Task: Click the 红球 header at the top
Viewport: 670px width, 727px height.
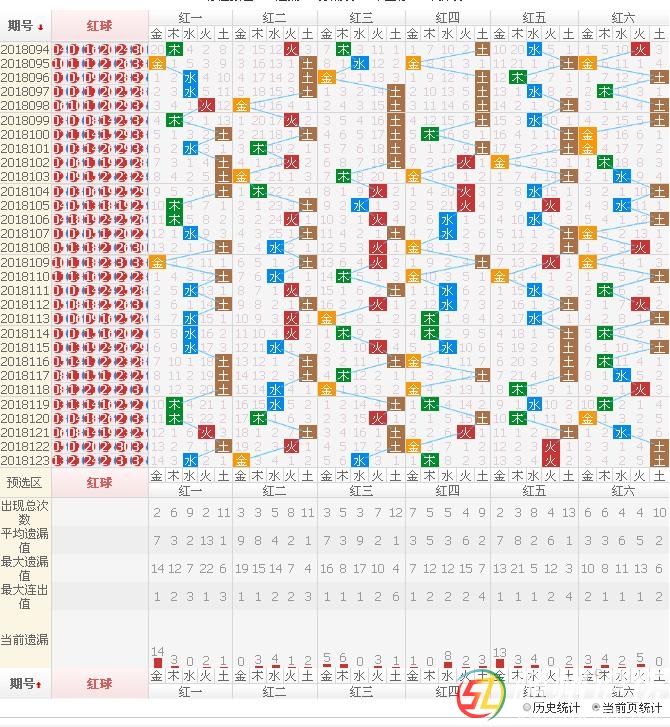Action: [99, 26]
